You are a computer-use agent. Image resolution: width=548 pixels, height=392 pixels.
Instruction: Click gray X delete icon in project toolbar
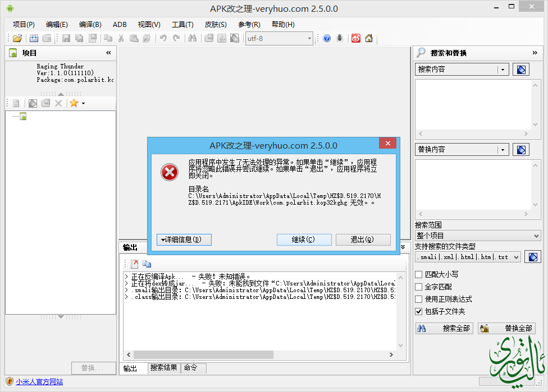[58, 103]
